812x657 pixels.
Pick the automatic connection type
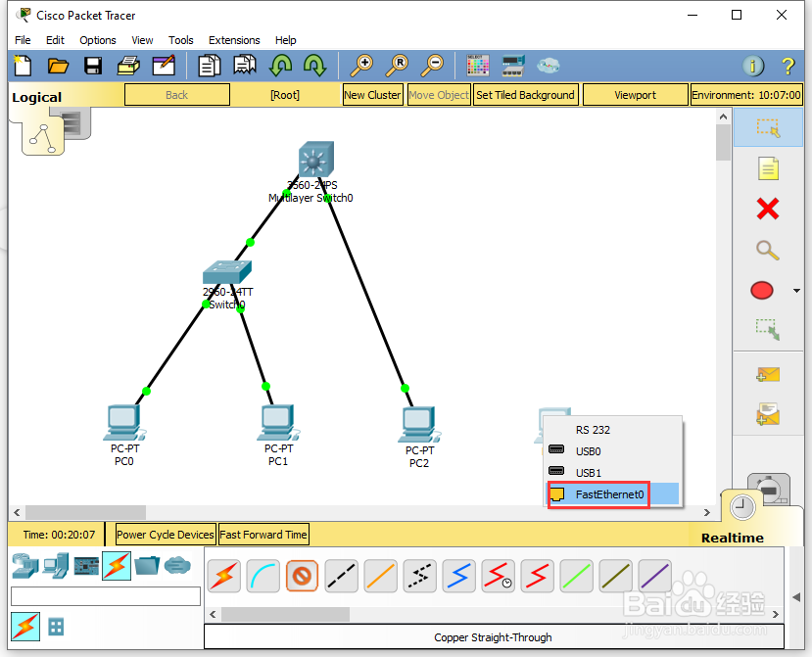click(223, 576)
